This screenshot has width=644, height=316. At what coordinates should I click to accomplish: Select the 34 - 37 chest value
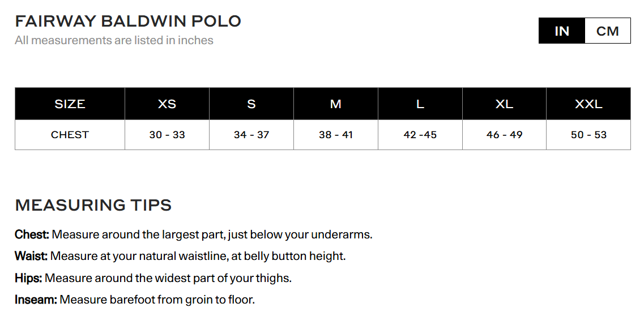(x=251, y=135)
